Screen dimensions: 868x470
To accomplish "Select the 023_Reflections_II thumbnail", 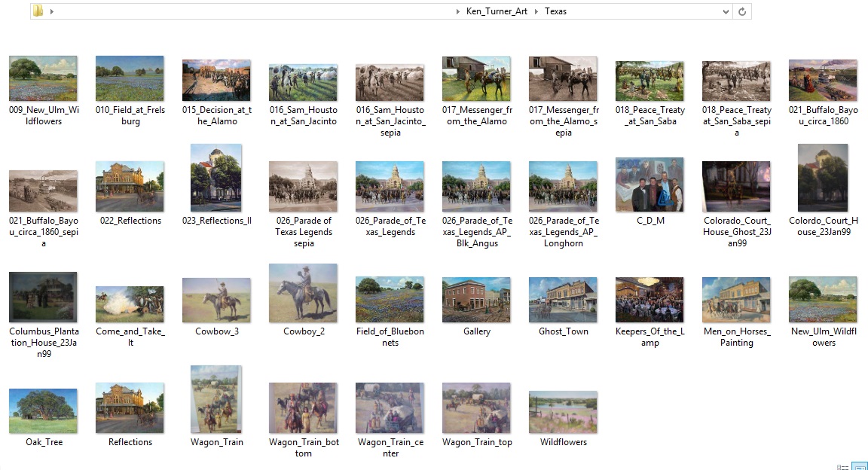I will (216, 178).
